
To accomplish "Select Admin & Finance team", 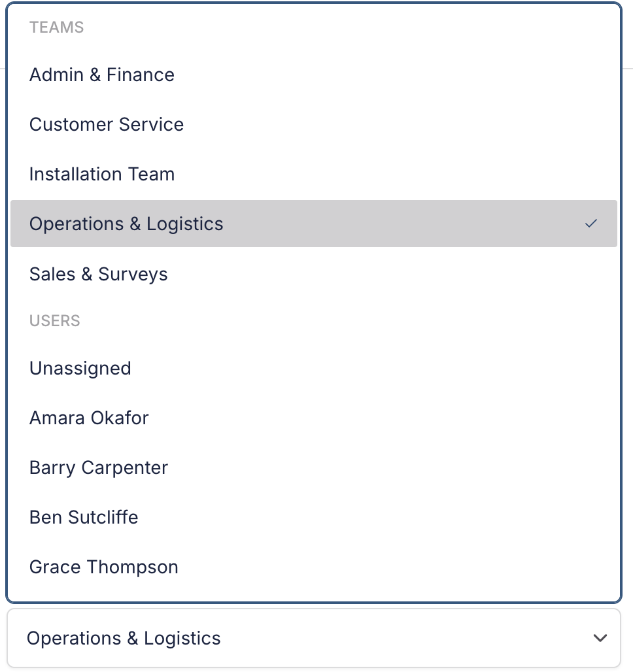I will click(313, 75).
